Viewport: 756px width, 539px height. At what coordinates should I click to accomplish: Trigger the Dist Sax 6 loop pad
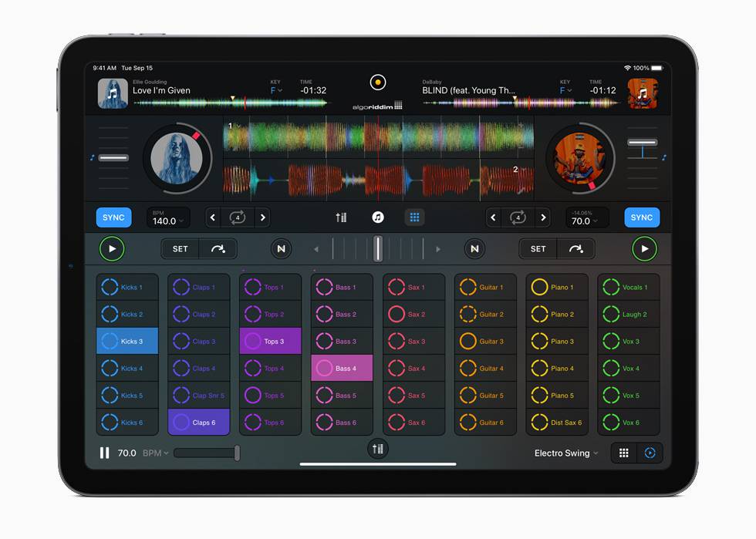(x=557, y=422)
